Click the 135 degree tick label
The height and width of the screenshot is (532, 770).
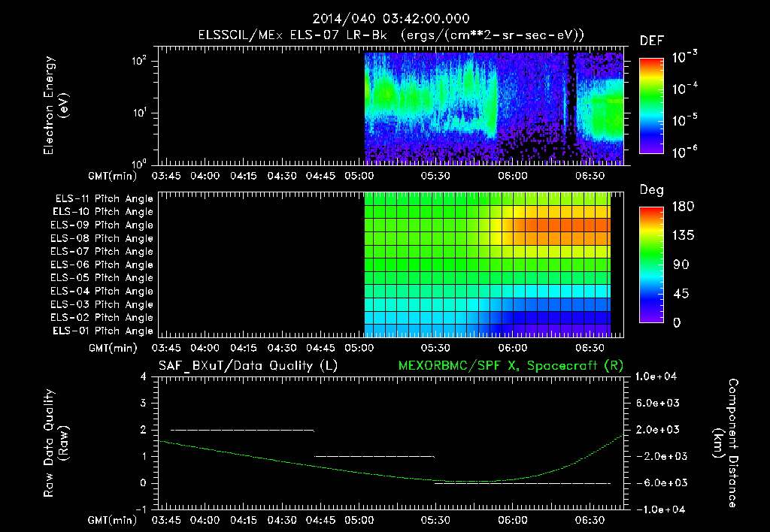[x=683, y=235]
